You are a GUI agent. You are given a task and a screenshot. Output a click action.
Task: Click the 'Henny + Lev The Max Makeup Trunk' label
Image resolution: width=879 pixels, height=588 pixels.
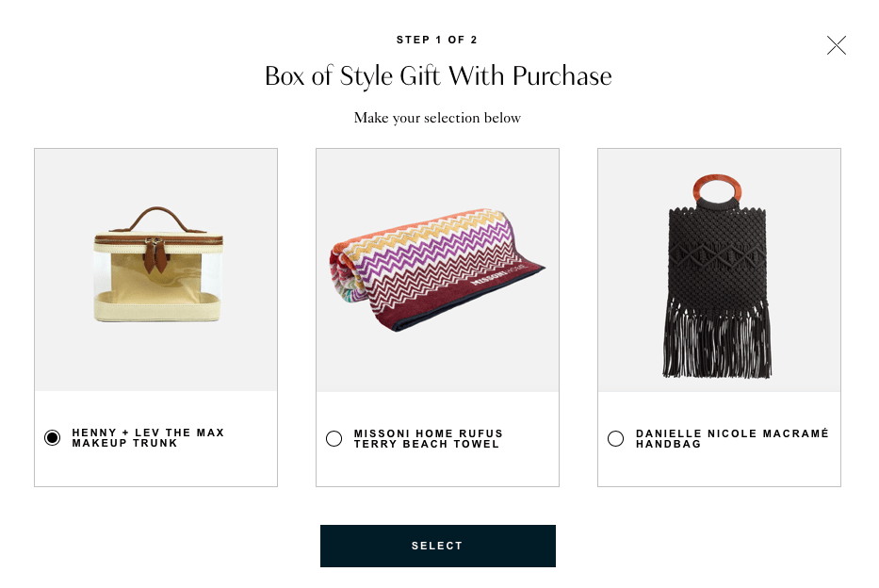pos(149,438)
